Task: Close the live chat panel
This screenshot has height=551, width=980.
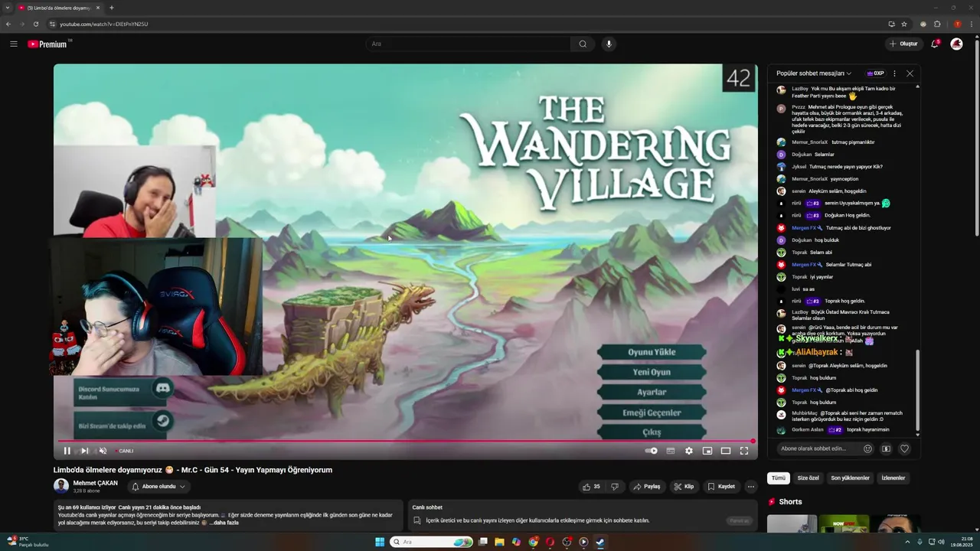Action: pos(910,73)
